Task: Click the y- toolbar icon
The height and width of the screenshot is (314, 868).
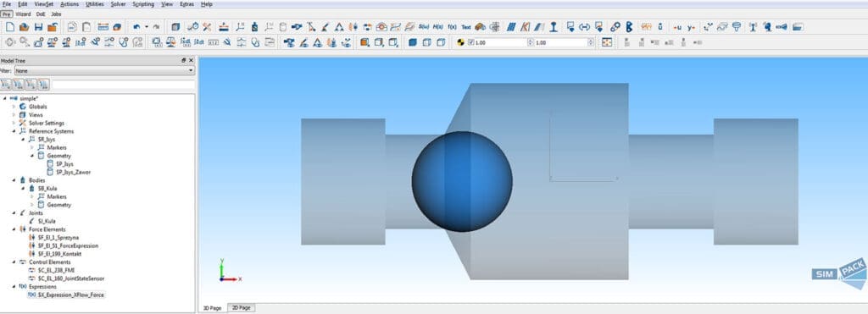Action: 692,26
